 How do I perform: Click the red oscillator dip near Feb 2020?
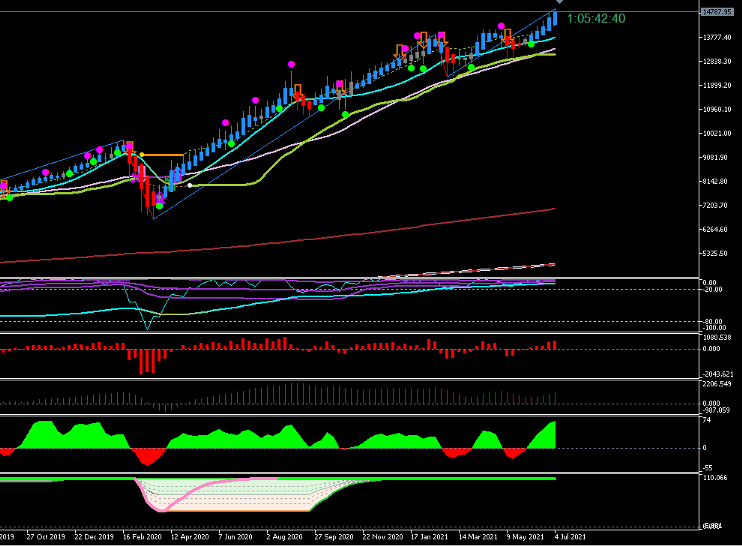(150, 456)
